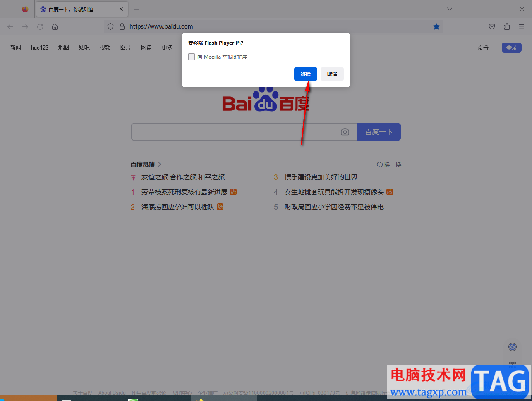Open the 贴吧 nav link
Screen dimensions: 532x401
tap(84, 48)
